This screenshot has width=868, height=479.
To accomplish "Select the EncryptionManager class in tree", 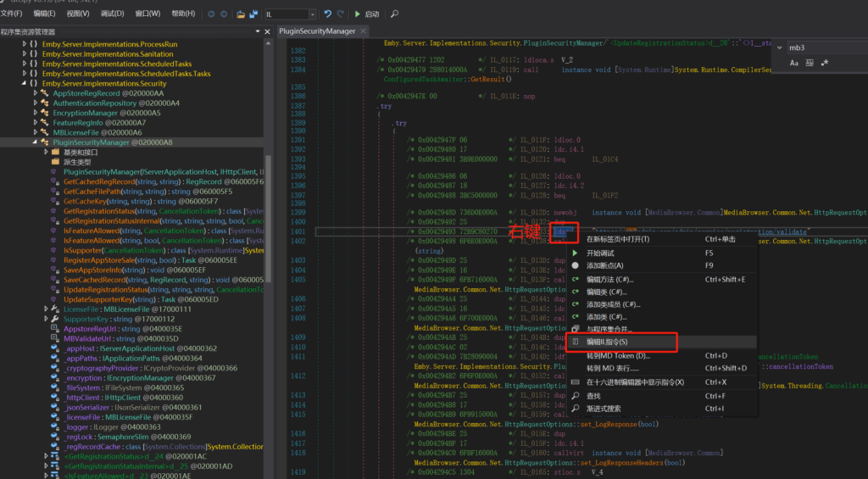I will pyautogui.click(x=107, y=113).
